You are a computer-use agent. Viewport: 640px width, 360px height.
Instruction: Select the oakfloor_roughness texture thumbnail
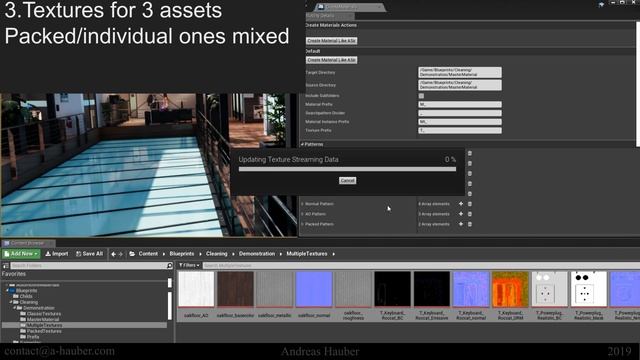click(x=353, y=289)
